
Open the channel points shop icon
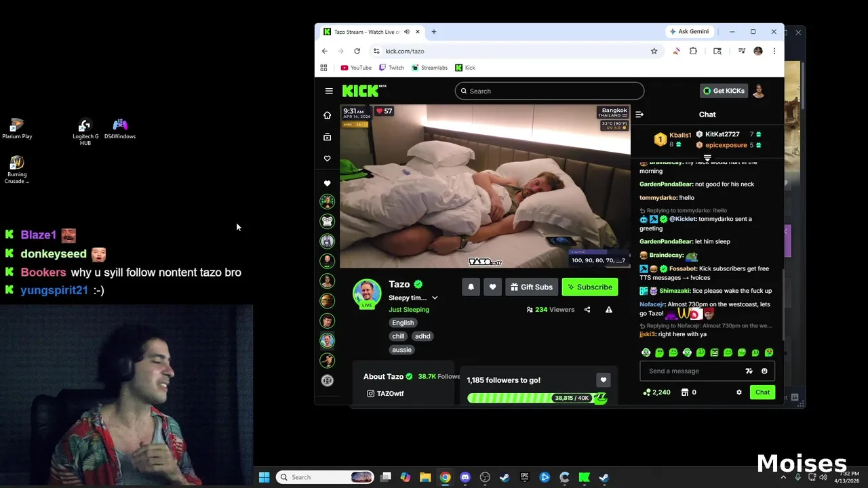pos(685,392)
